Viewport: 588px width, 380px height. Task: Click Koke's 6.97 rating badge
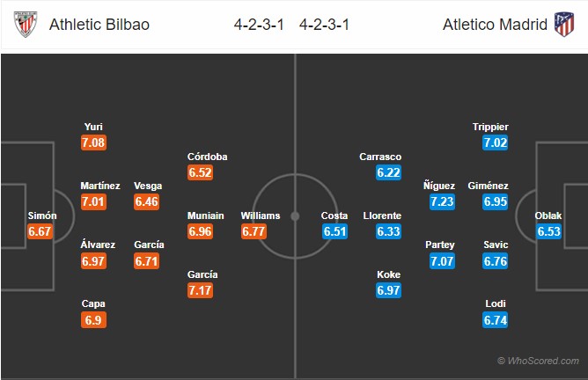(389, 290)
